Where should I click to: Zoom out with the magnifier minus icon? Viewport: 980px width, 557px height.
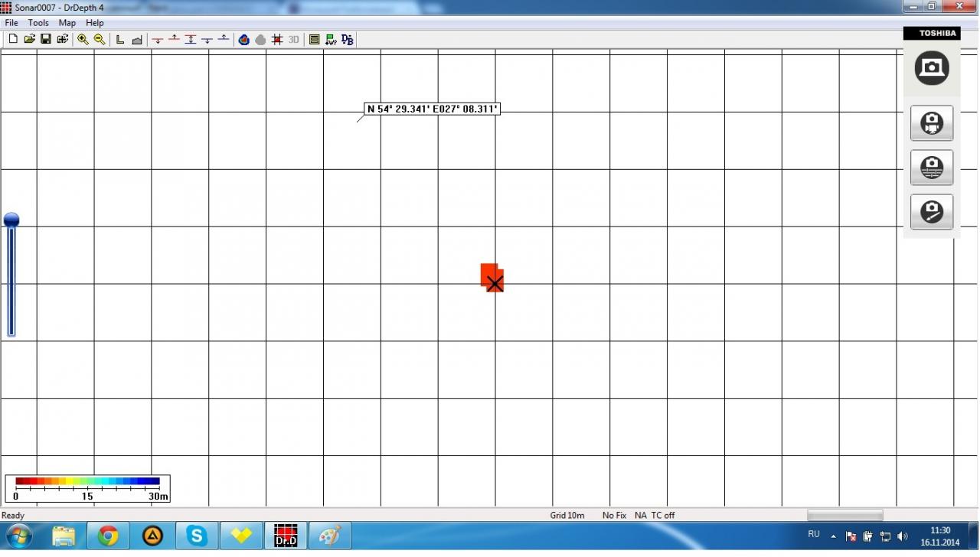100,39
